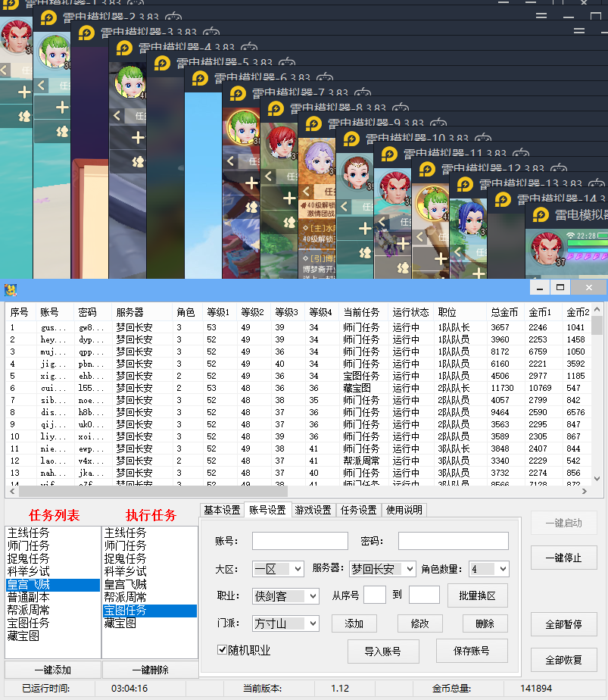Switch to the 任务设置 tab
Viewport: 608px width, 700px height.
(x=359, y=510)
